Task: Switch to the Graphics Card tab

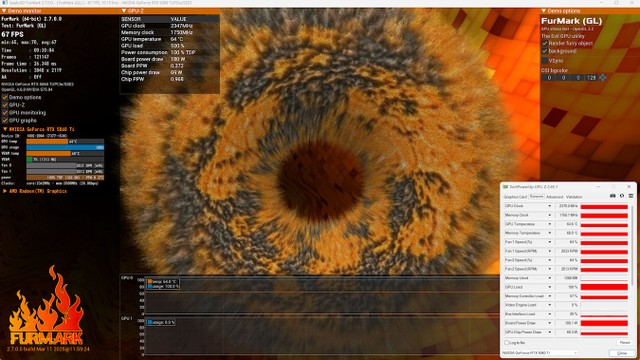Action: coord(515,197)
